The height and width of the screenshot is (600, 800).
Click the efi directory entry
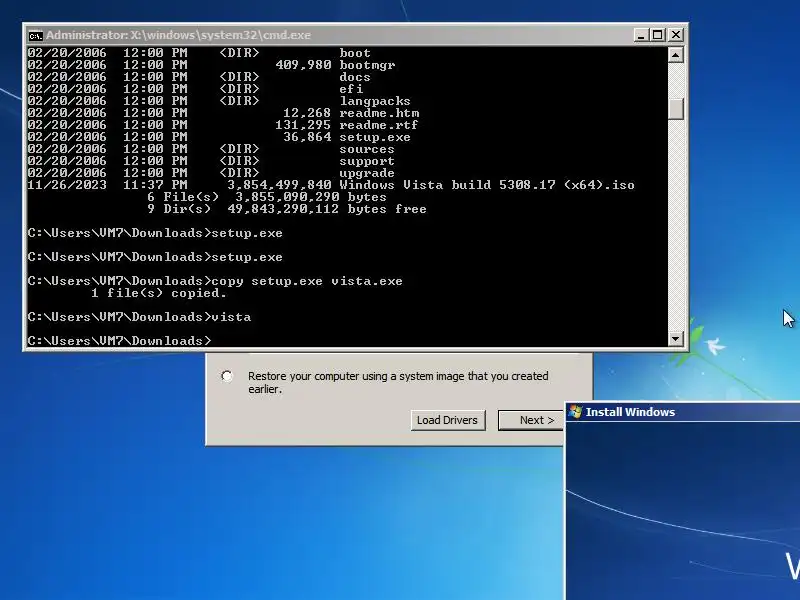[x=352, y=89]
